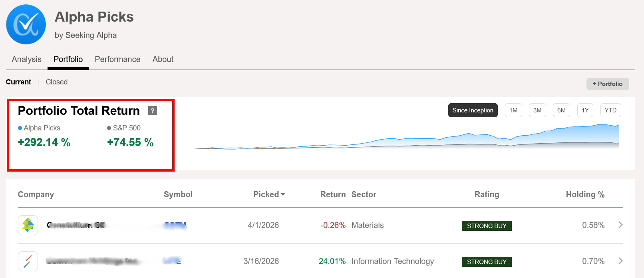Select the Since Inception chart range
This screenshot has height=278, width=644.
(x=473, y=110)
